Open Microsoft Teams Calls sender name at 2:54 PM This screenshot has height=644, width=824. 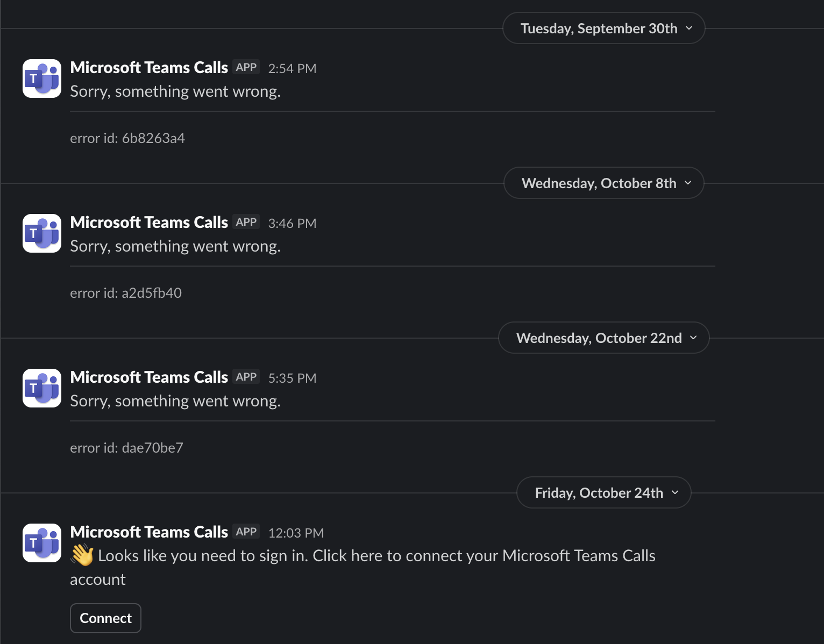point(149,68)
